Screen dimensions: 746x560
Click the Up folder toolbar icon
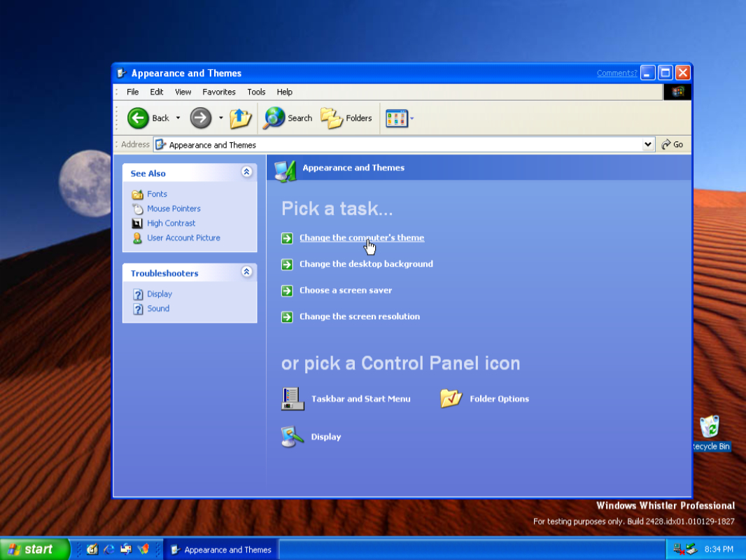[x=240, y=118]
